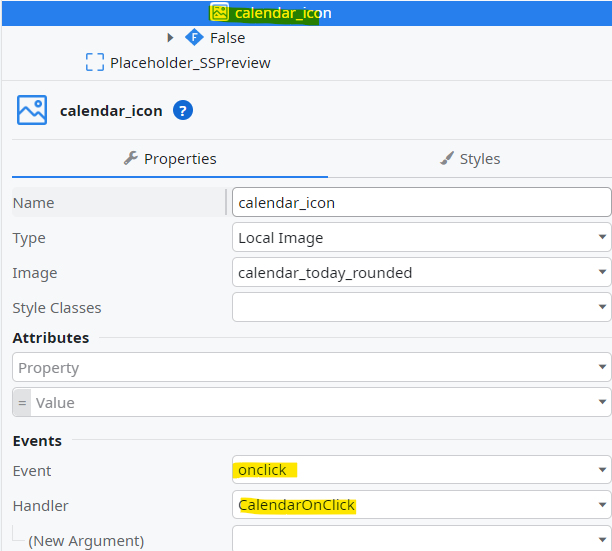
Task: Open the Handler dropdown set to CalendarOnClick
Action: pyautogui.click(x=422, y=505)
